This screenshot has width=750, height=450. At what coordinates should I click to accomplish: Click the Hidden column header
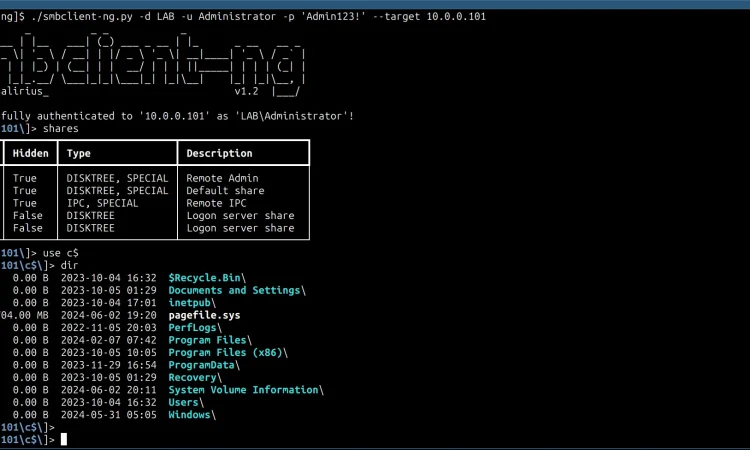pyautogui.click(x=31, y=154)
